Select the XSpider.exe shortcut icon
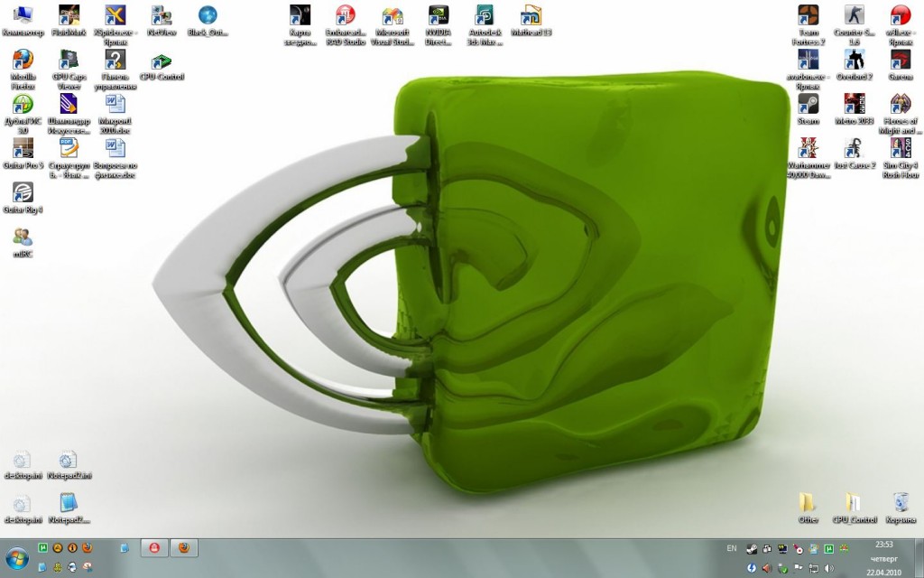The width and height of the screenshot is (924, 578). pos(115,25)
